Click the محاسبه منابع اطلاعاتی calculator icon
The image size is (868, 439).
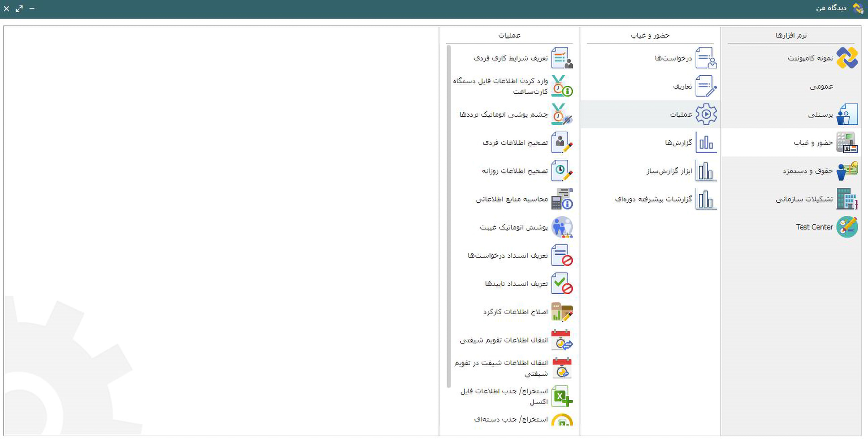coord(561,199)
